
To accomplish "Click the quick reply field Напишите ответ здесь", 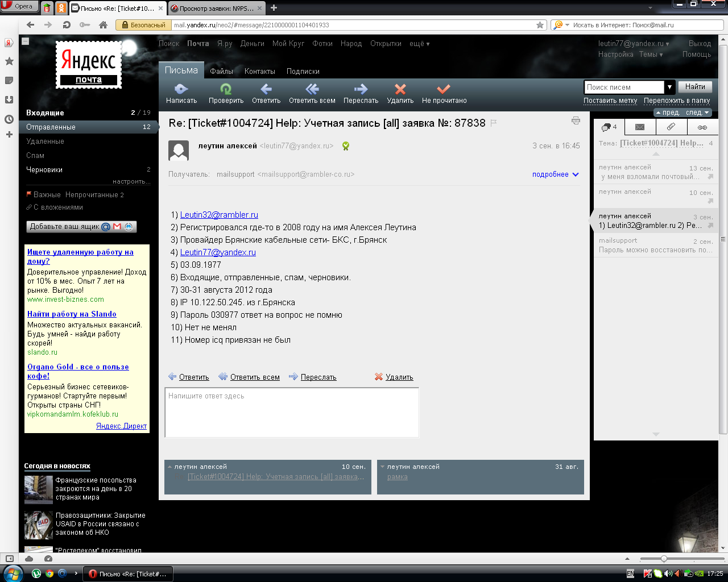I will click(292, 413).
